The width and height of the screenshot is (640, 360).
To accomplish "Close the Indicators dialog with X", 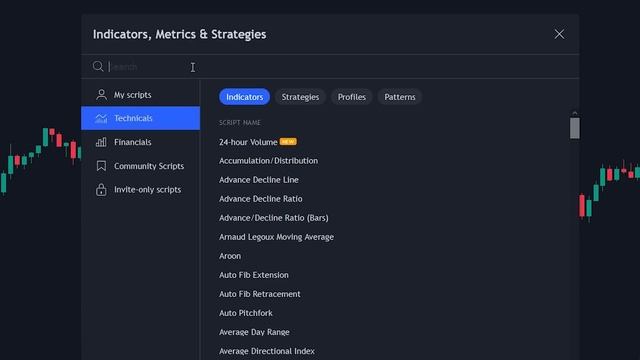I will click(559, 34).
